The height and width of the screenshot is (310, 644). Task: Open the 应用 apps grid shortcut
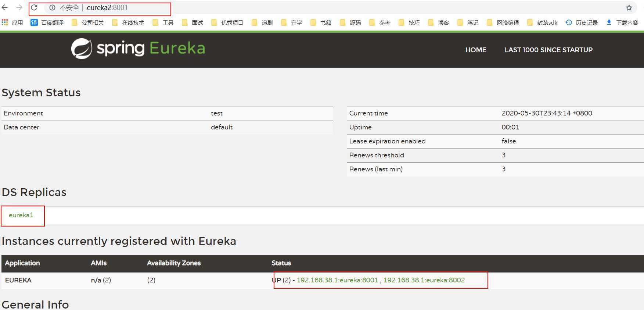pos(12,22)
